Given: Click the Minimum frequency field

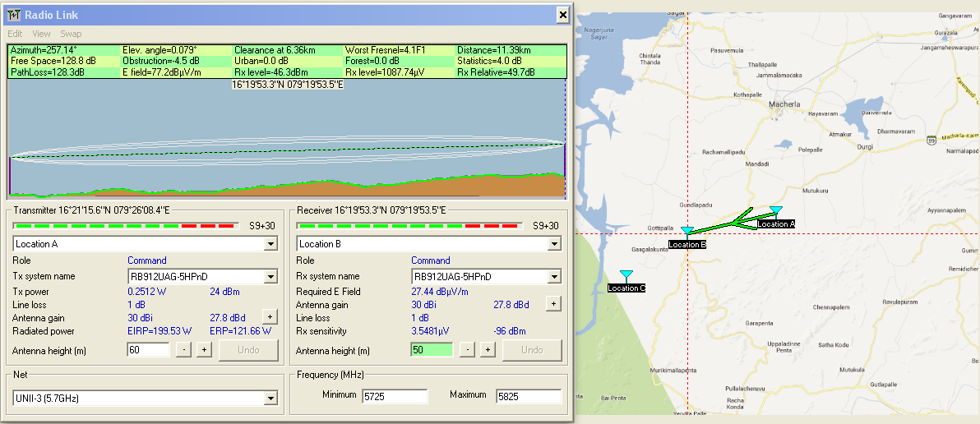Looking at the screenshot, I should [x=395, y=396].
